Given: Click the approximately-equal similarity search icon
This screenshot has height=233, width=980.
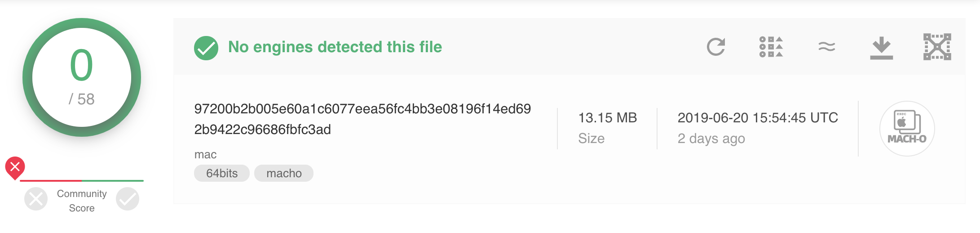Looking at the screenshot, I should tap(826, 47).
